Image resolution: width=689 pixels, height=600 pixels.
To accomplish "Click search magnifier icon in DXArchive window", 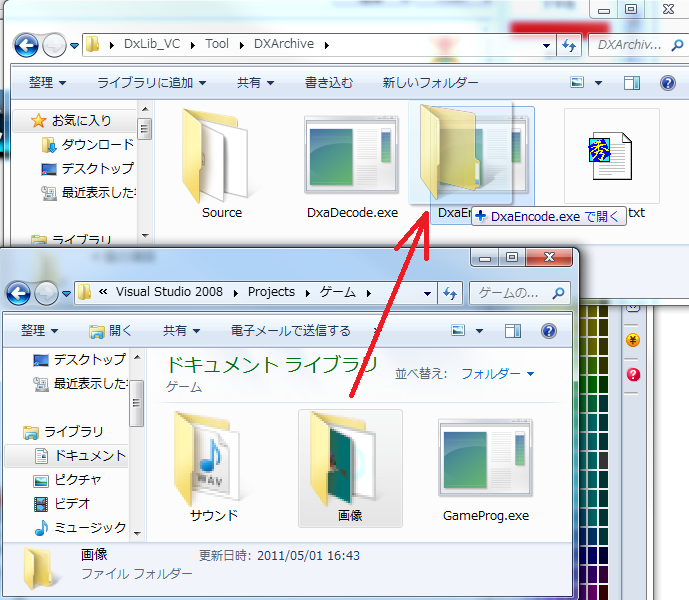I will point(677,45).
